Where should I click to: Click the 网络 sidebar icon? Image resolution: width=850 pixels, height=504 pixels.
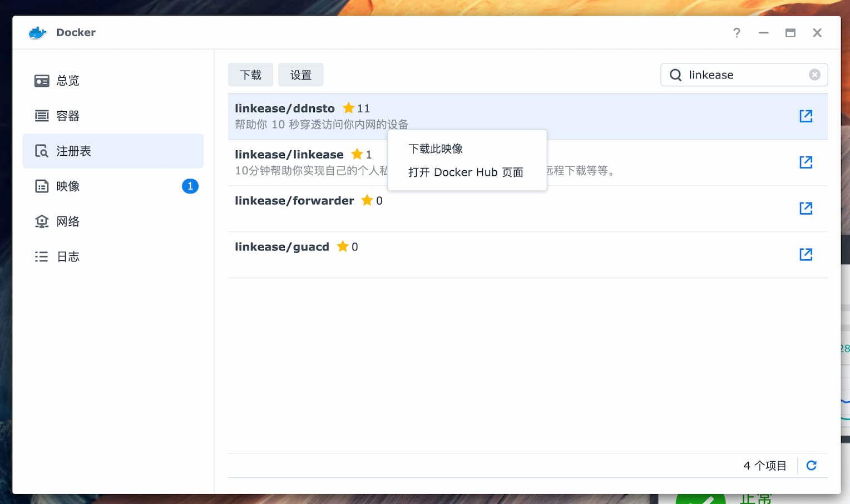(42, 221)
